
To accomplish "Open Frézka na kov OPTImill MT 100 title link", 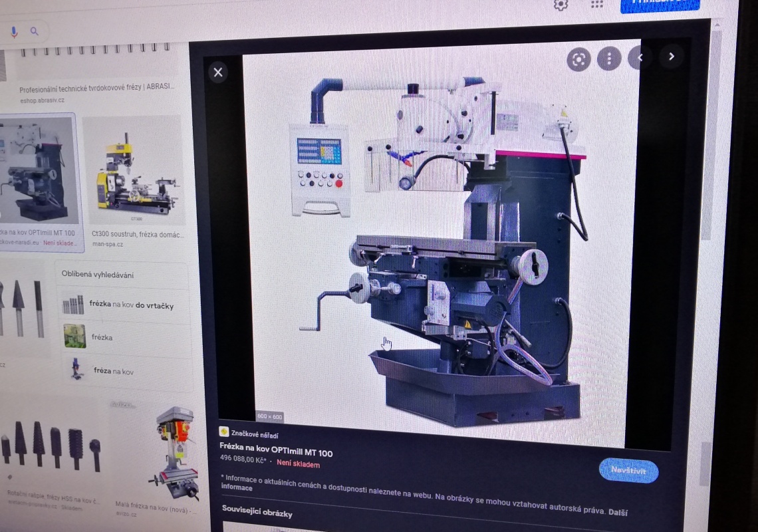I will coord(276,450).
